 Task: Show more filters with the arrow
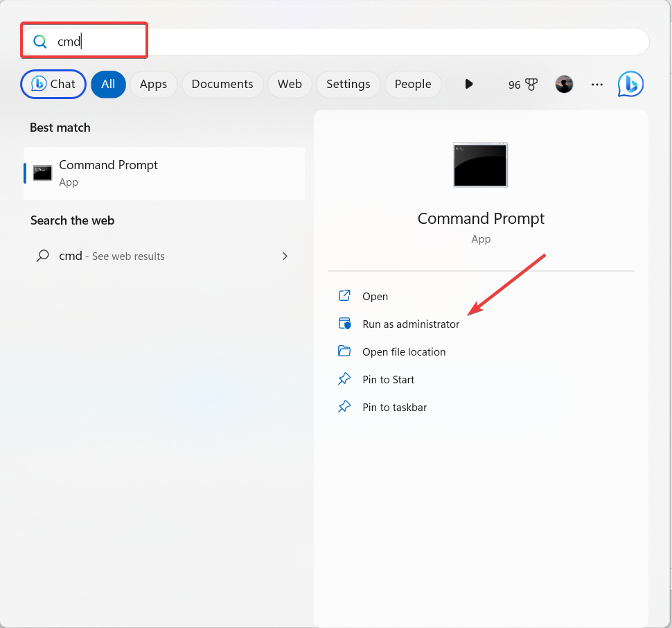point(469,84)
